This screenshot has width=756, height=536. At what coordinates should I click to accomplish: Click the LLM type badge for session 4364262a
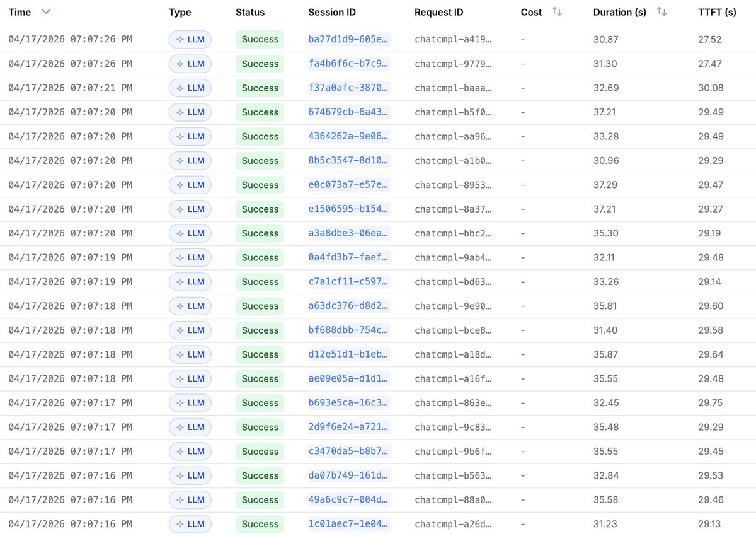(190, 136)
